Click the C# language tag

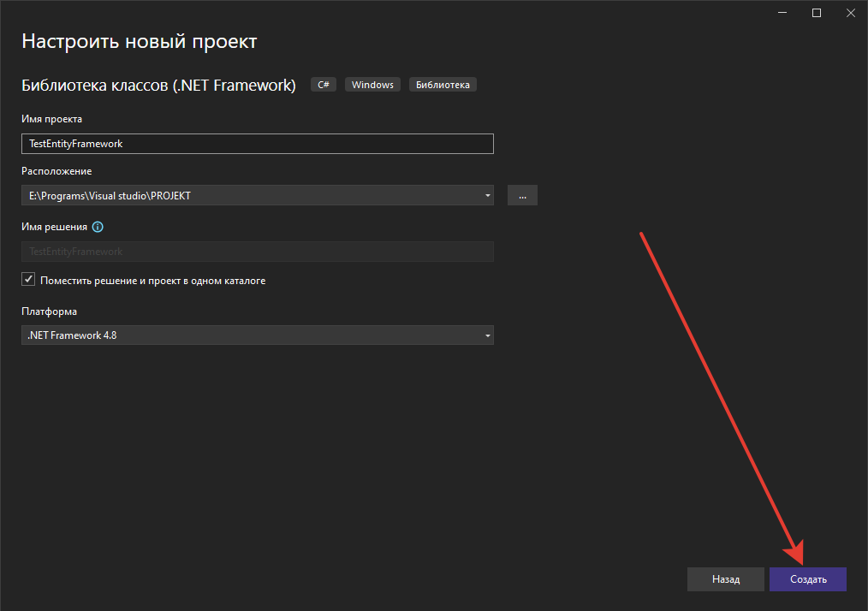(323, 85)
